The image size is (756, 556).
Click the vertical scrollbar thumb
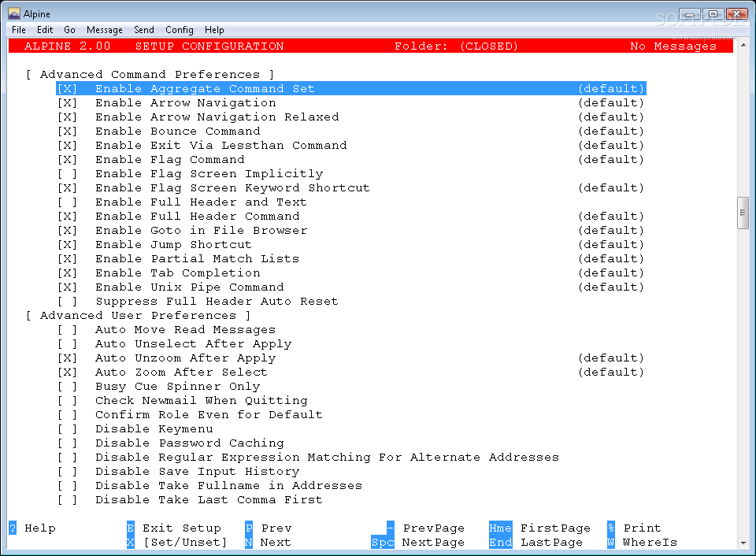[743, 213]
